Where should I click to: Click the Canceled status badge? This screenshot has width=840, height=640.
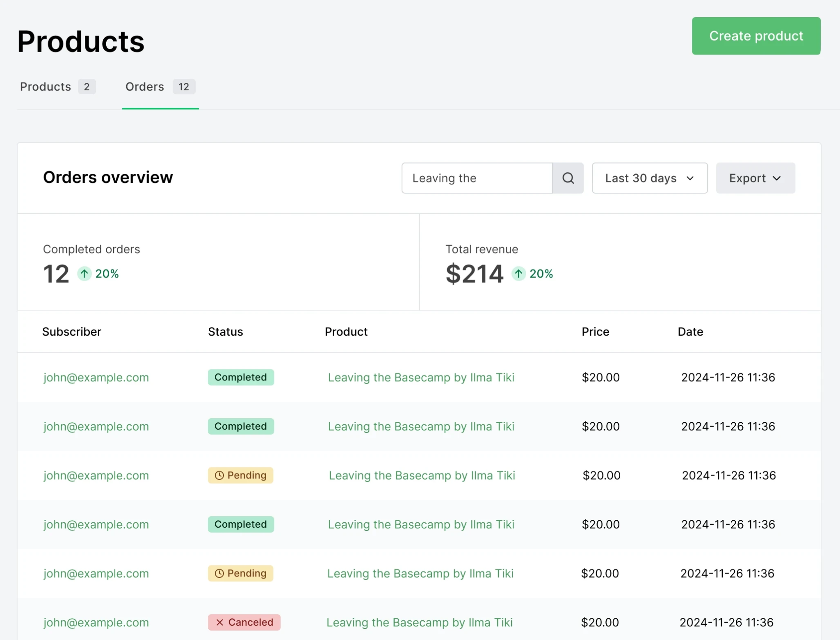click(x=244, y=622)
